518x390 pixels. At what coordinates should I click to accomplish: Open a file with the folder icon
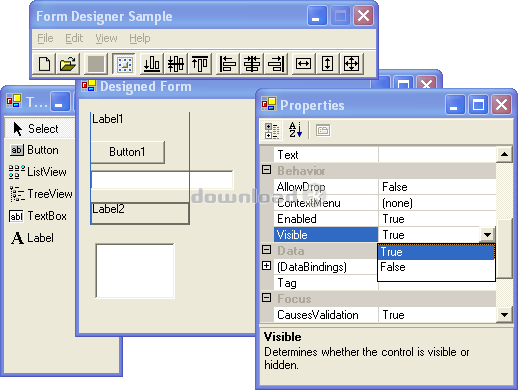pyautogui.click(x=68, y=63)
